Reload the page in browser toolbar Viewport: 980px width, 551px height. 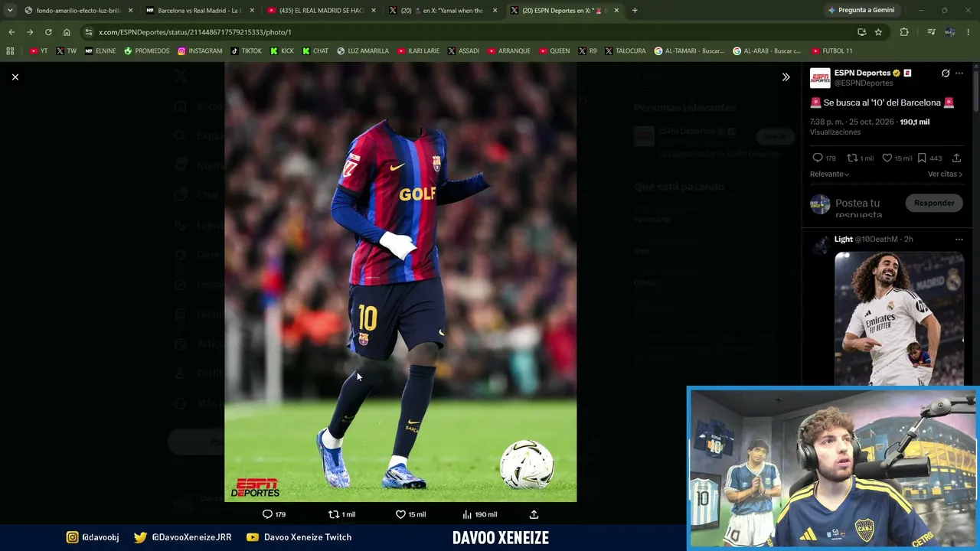tap(48, 32)
